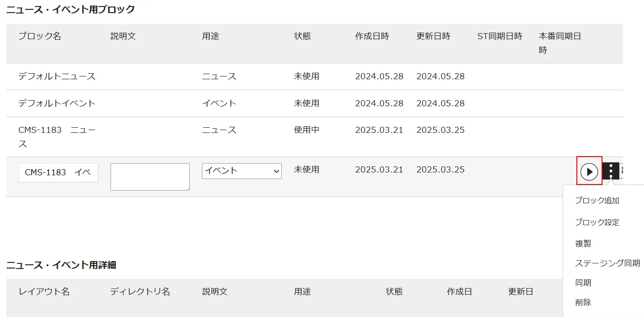644x317 pixels.
Task: Select ブロック追加 from the context menu
Action: pos(597,200)
